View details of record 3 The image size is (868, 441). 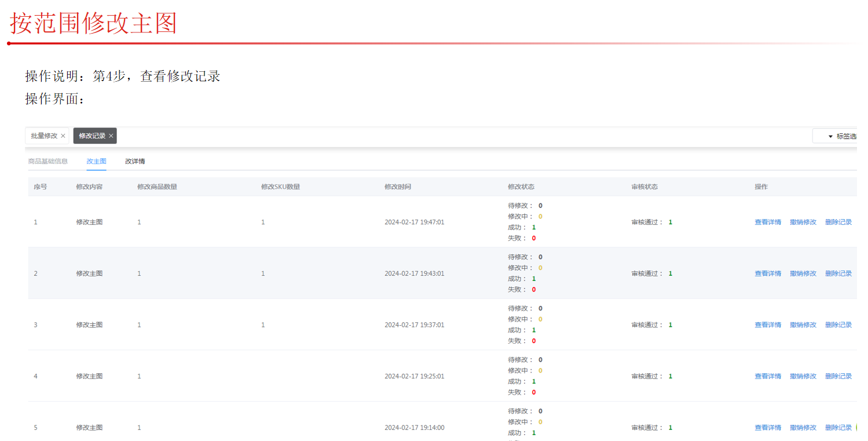pos(768,325)
